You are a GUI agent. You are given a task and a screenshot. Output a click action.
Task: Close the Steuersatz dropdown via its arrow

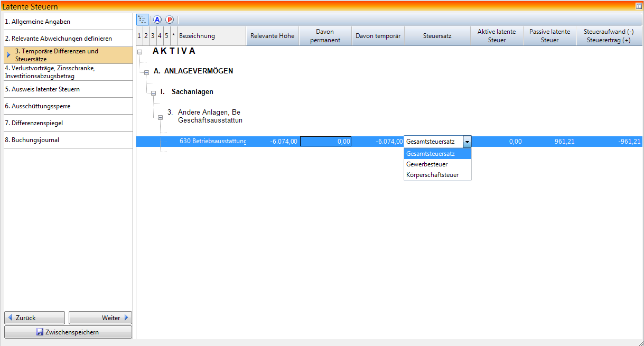(467, 142)
